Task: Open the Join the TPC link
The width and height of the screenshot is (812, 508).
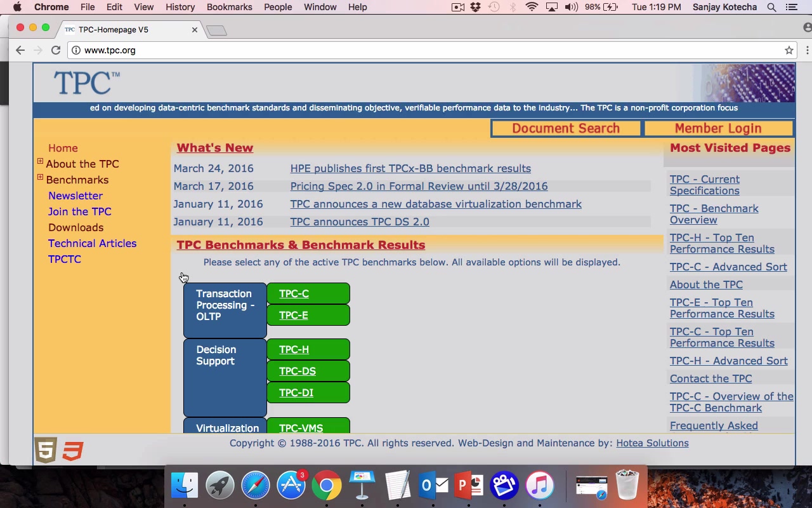Action: (x=80, y=211)
